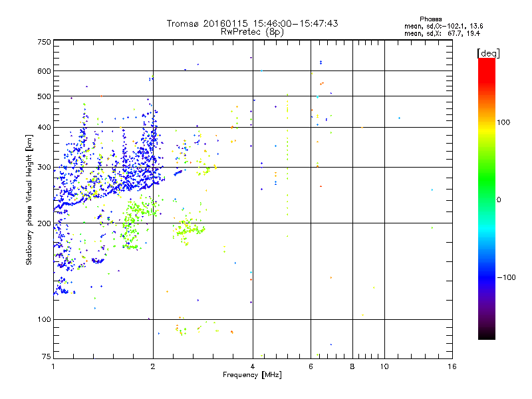Click the colorbar tick label '0'
Image resolution: width=532 pixels, height=399 pixels.
499,200
